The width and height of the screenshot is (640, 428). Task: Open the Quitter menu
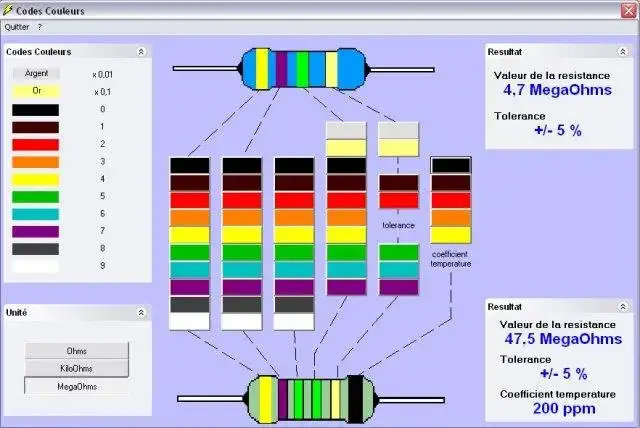pyautogui.click(x=17, y=27)
